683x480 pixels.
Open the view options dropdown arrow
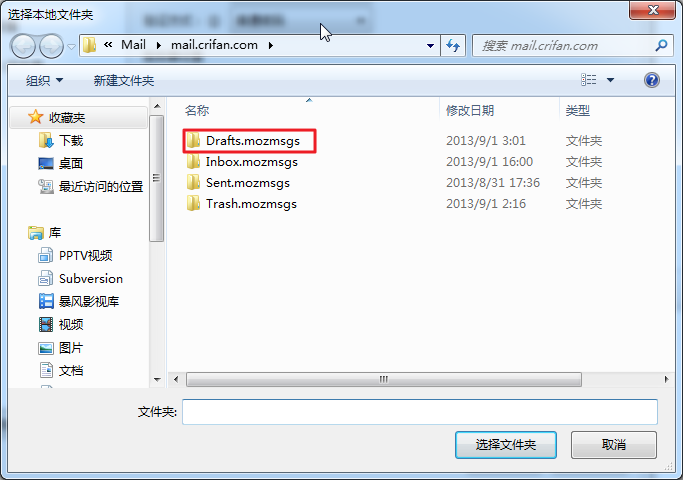tap(610, 80)
